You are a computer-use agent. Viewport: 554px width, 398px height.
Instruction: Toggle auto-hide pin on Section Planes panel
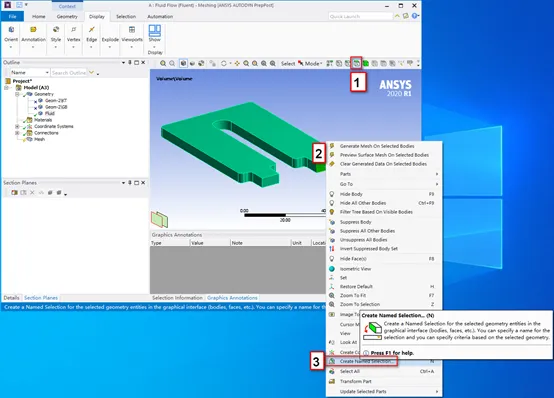130,183
